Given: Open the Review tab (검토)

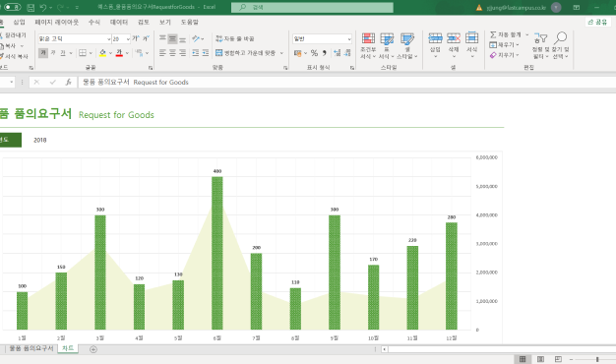Looking at the screenshot, I should tap(144, 22).
